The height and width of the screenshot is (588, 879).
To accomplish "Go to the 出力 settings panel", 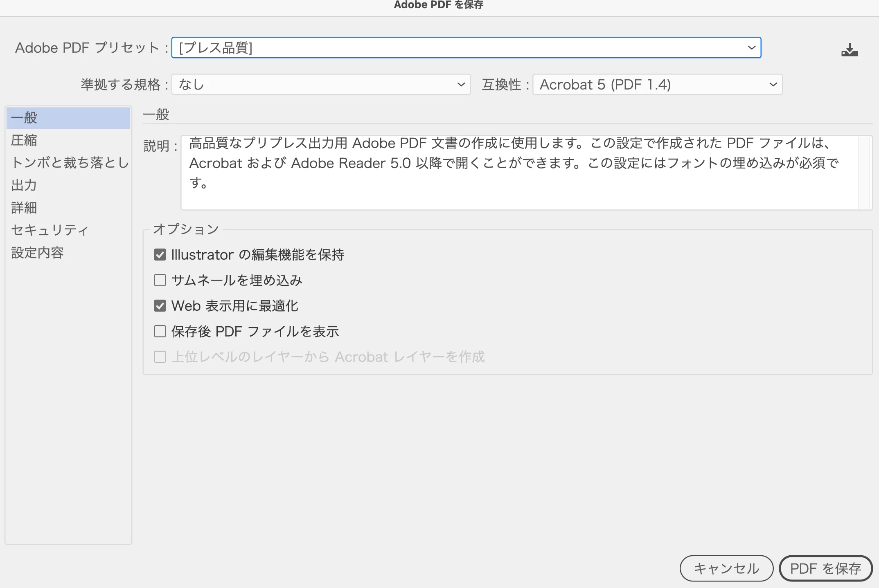I will tap(25, 185).
